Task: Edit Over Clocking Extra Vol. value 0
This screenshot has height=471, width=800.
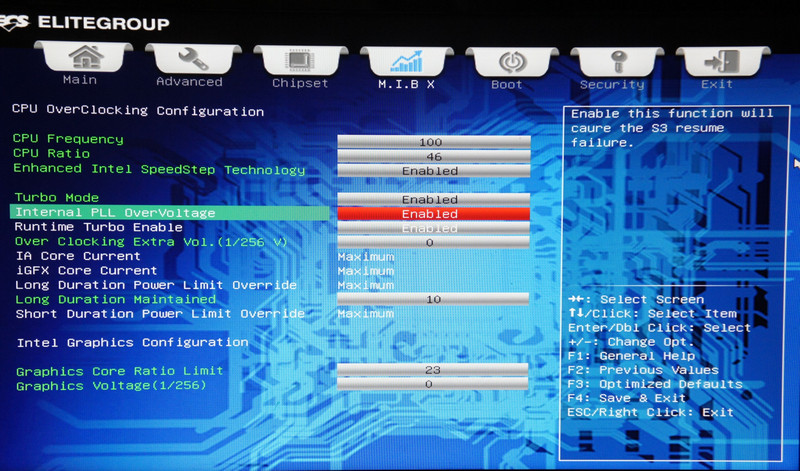Action: click(434, 242)
